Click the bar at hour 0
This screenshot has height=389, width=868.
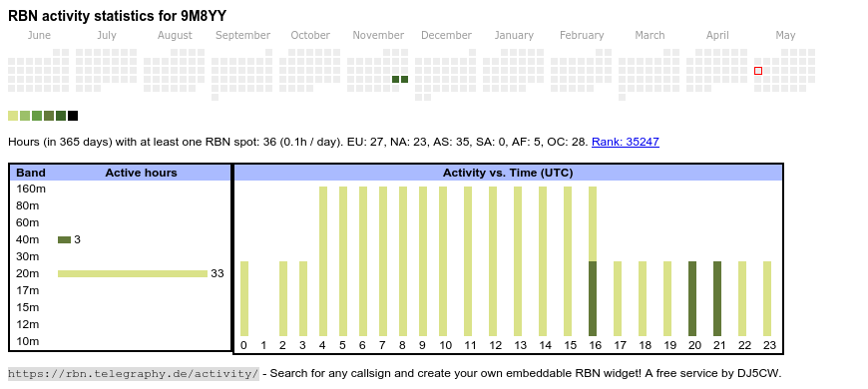point(244,298)
